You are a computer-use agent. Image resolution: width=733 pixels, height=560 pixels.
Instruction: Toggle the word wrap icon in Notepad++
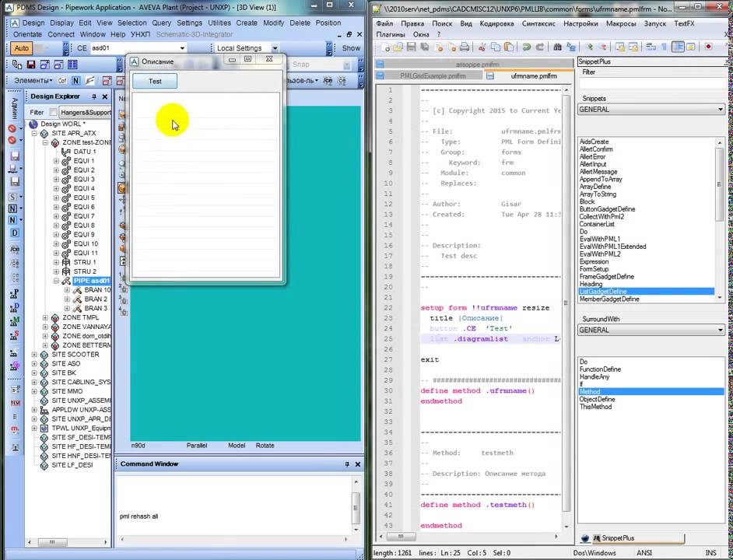pos(651,47)
